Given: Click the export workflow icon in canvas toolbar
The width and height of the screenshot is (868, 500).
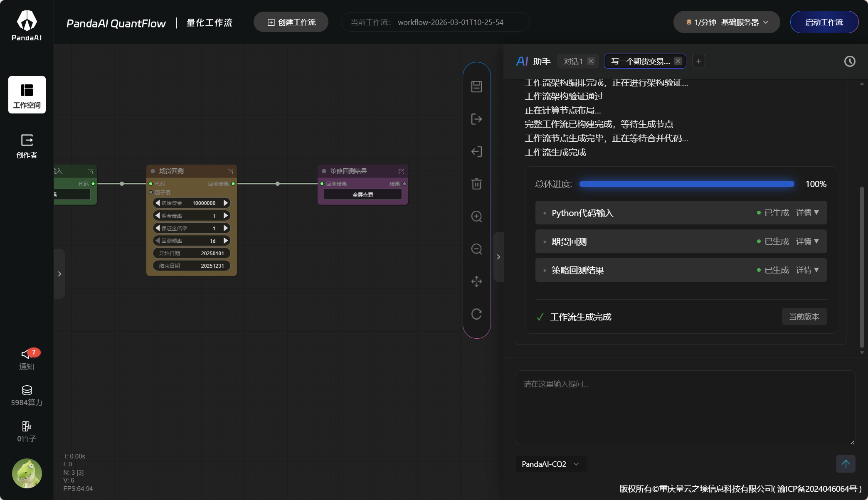Looking at the screenshot, I should pos(476,119).
